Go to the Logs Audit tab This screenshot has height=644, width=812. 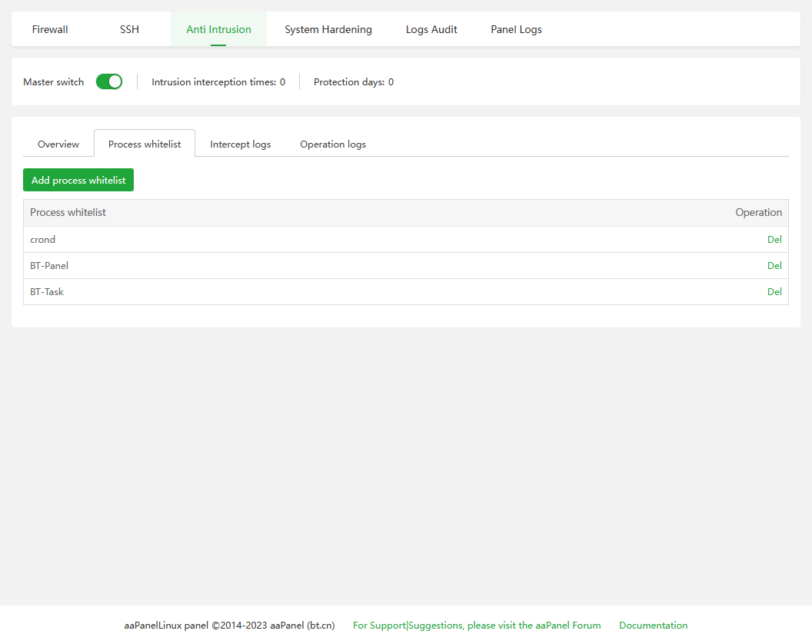coord(431,29)
